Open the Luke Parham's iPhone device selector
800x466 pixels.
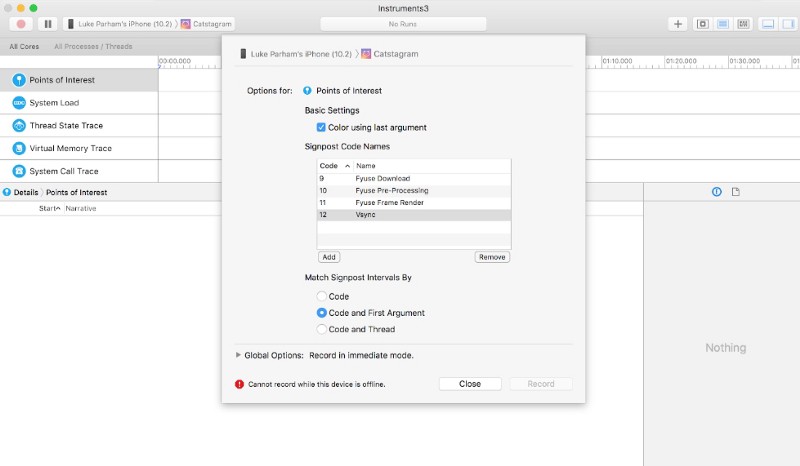120,24
